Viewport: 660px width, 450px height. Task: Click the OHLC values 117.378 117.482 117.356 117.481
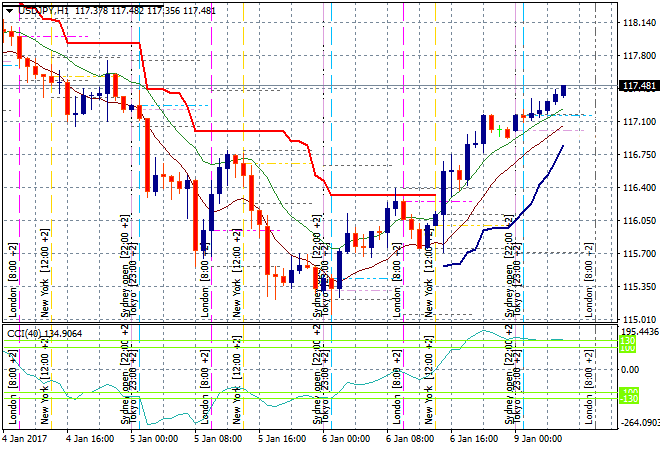(145, 11)
